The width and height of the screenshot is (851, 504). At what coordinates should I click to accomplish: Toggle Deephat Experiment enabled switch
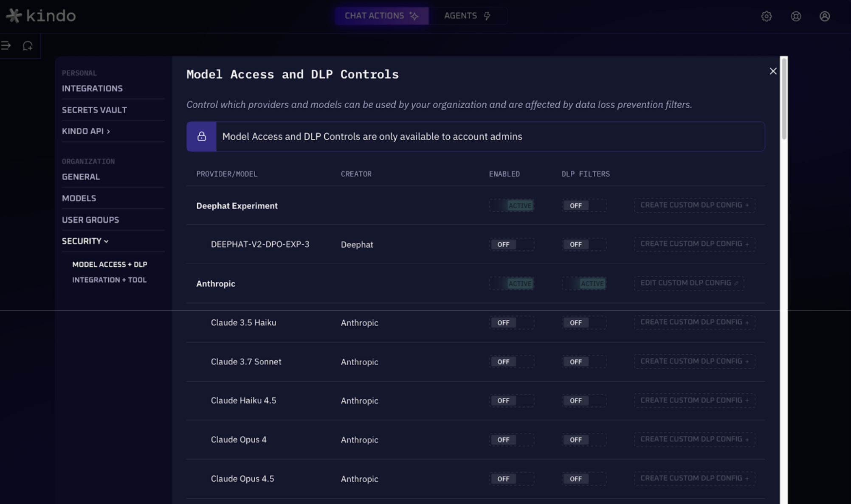point(511,205)
